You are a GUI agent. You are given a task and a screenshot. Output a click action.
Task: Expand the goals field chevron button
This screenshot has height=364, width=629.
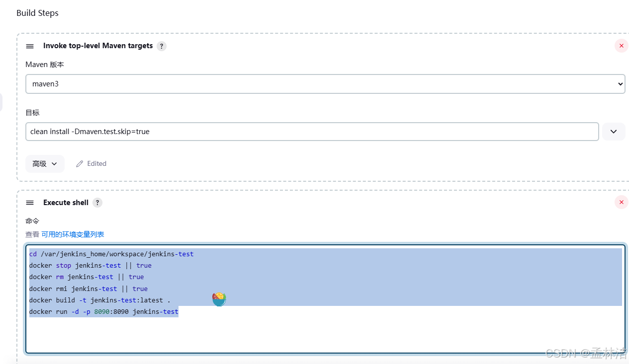coord(614,132)
